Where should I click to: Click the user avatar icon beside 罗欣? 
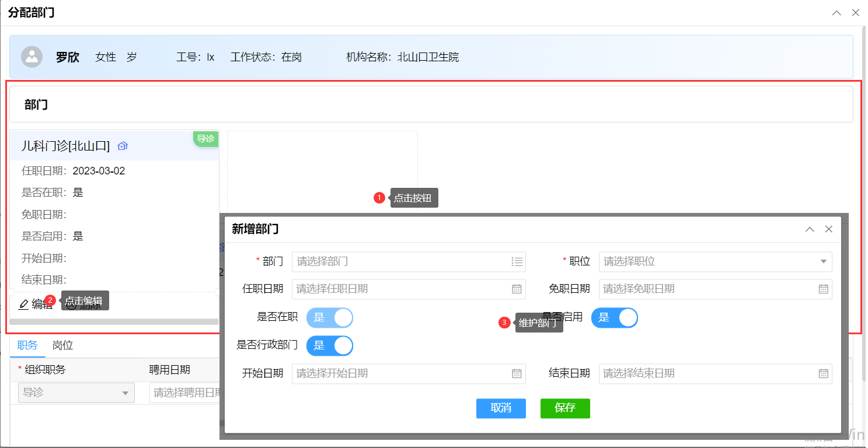tap(32, 57)
